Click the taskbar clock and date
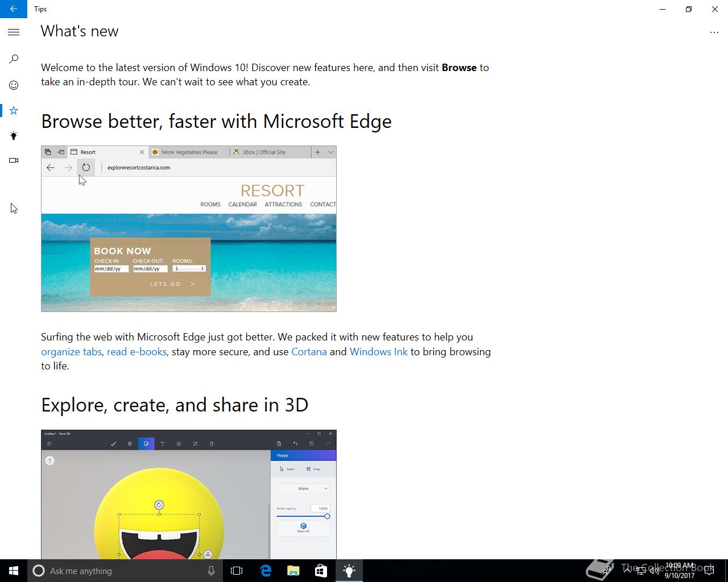728x582 pixels. (x=680, y=571)
